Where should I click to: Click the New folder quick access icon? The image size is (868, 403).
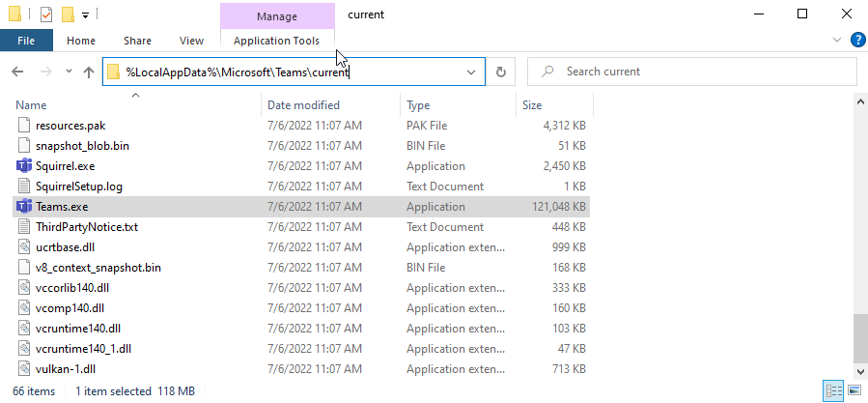[69, 14]
